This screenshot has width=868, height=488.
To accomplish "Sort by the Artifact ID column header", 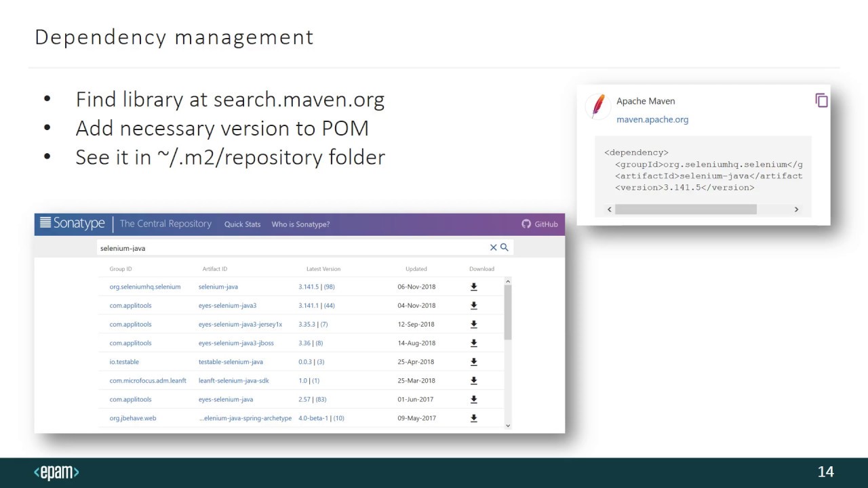I will (215, 269).
